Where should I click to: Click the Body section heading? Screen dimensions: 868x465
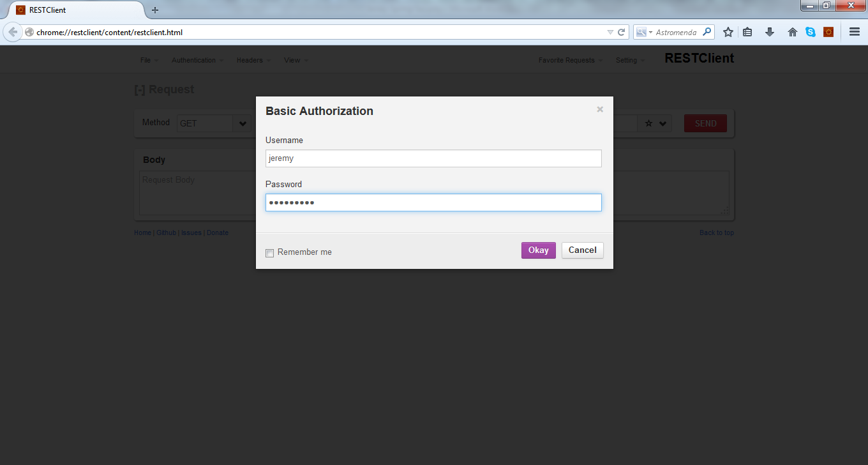click(x=154, y=160)
